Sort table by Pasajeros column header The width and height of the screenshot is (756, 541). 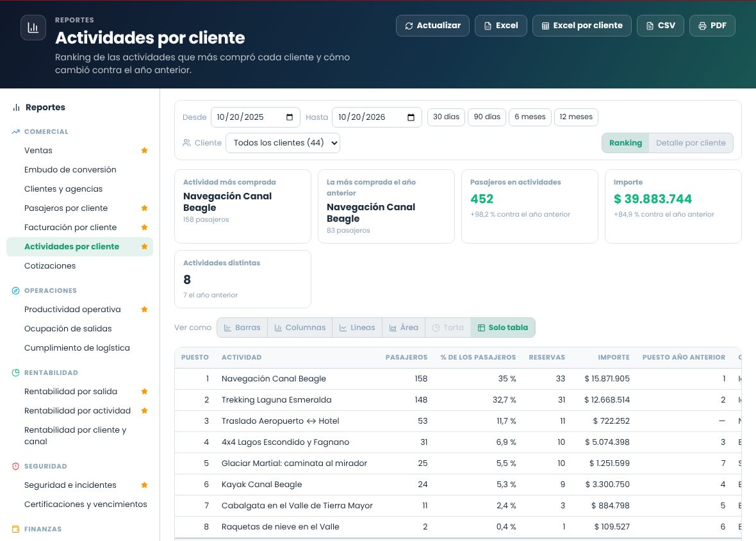(406, 357)
